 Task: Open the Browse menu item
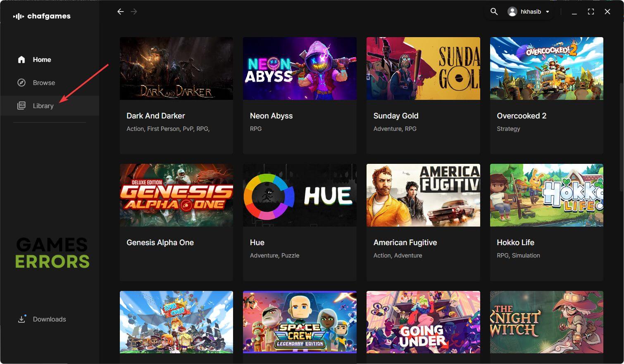click(x=44, y=83)
